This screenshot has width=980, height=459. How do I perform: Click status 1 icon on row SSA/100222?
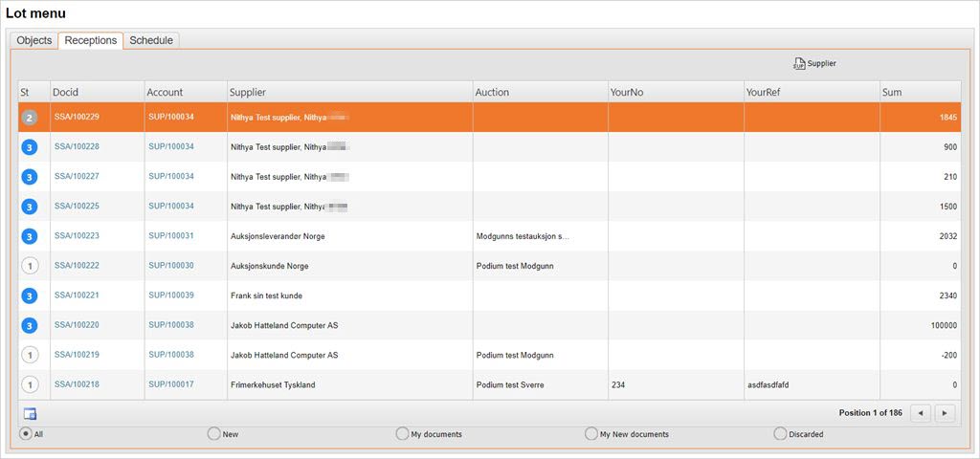(30, 266)
